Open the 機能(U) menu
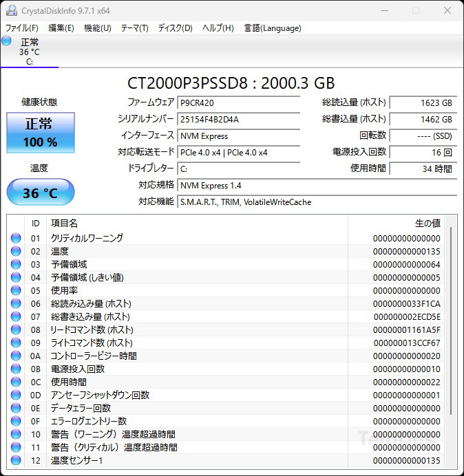 [98, 28]
